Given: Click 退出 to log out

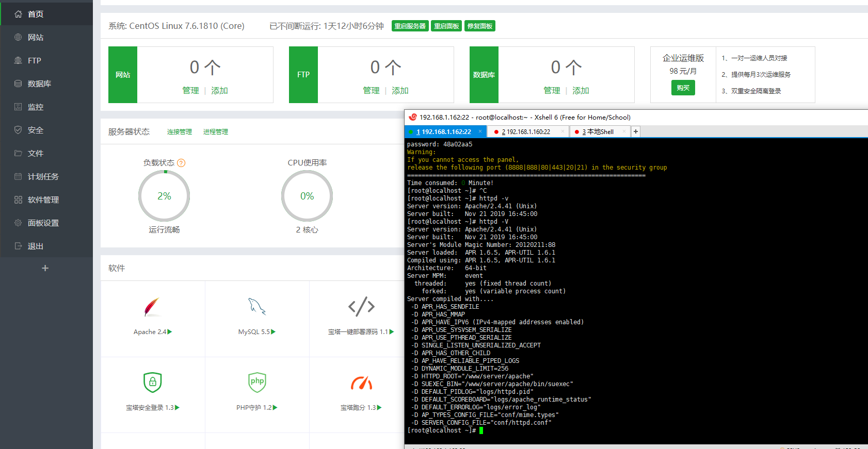Looking at the screenshot, I should click(46, 246).
